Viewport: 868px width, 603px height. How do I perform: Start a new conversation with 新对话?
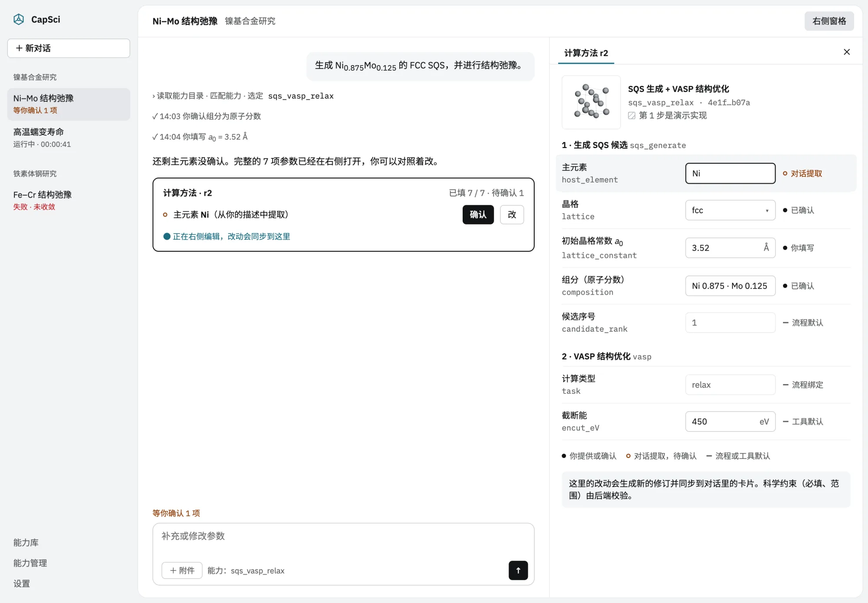pos(69,48)
